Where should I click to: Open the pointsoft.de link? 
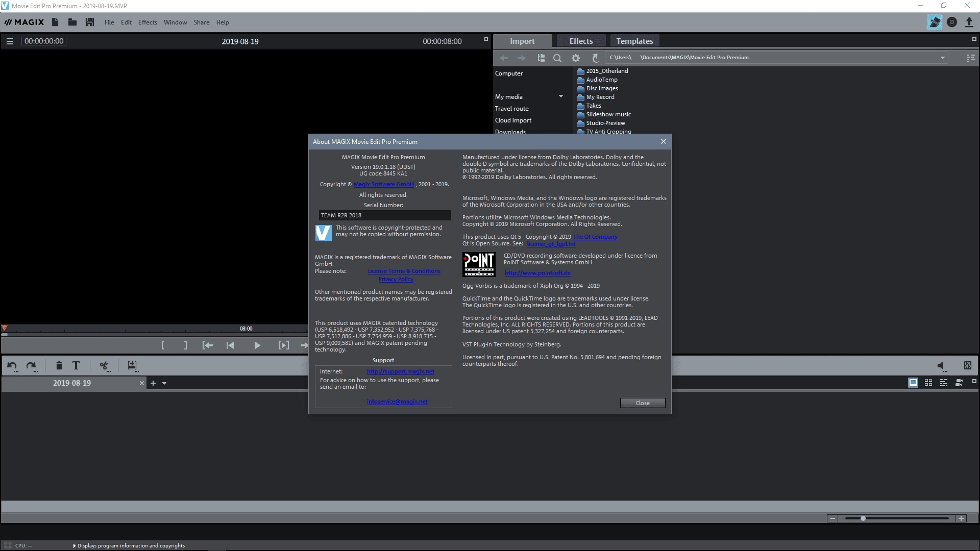[x=537, y=273]
